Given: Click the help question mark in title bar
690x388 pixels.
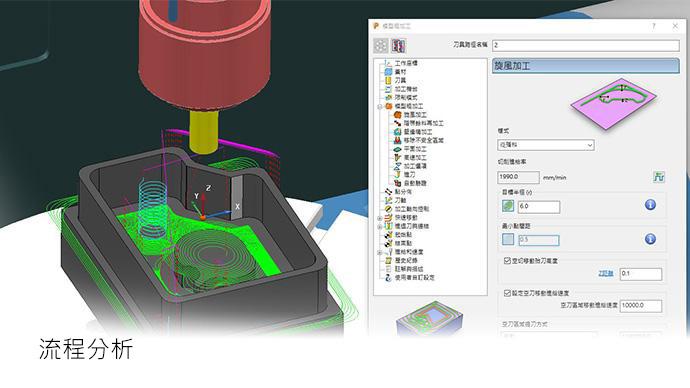Looking at the screenshot, I should pyautogui.click(x=653, y=26).
